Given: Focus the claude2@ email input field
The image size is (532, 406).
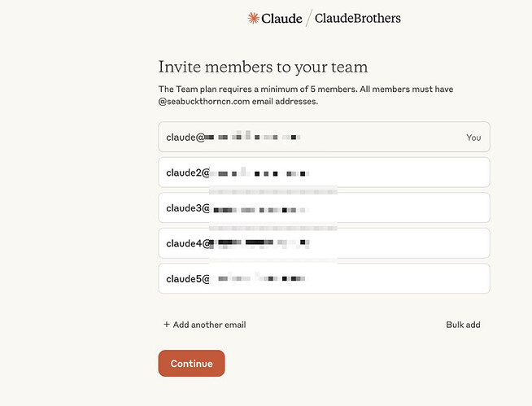Looking at the screenshot, I should (x=324, y=172).
